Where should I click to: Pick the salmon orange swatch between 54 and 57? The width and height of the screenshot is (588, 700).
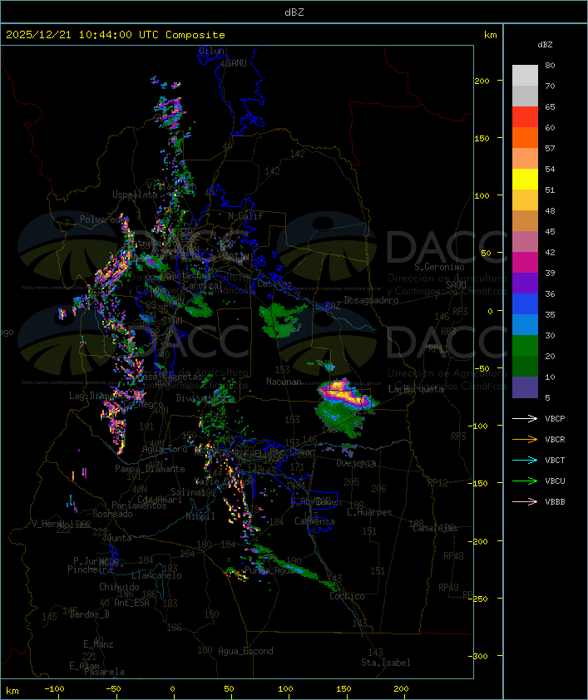pos(525,159)
